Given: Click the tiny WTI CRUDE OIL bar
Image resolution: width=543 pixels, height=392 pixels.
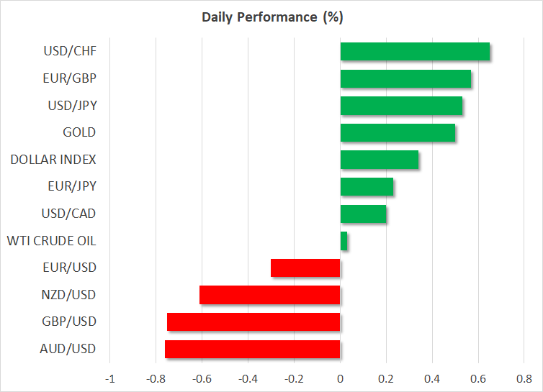Looking at the screenshot, I should pos(344,241).
